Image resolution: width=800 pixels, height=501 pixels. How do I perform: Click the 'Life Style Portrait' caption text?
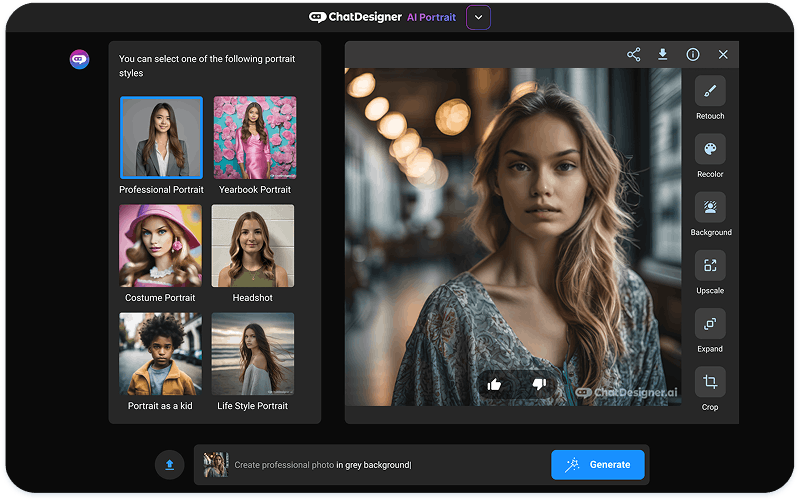click(x=253, y=406)
